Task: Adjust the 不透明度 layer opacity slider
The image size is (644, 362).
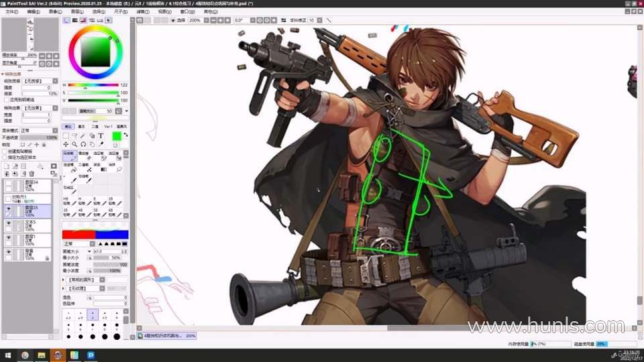Action: pyautogui.click(x=39, y=137)
